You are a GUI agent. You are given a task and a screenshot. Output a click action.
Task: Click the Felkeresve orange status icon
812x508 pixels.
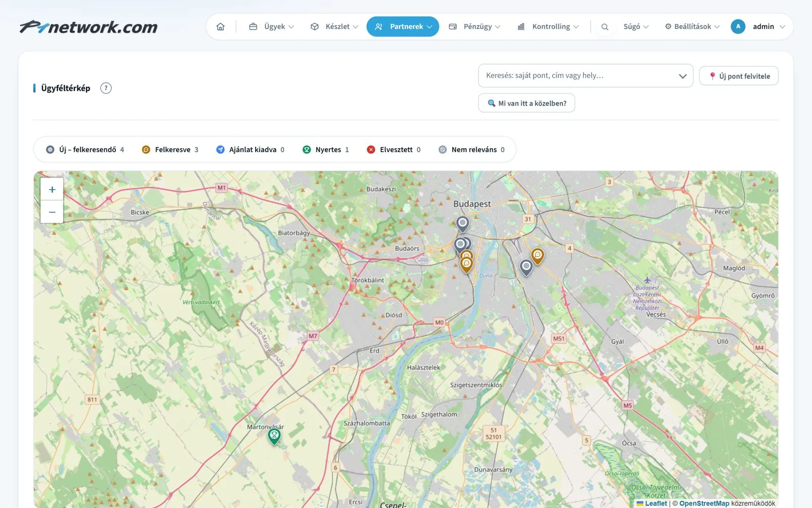pyautogui.click(x=146, y=149)
